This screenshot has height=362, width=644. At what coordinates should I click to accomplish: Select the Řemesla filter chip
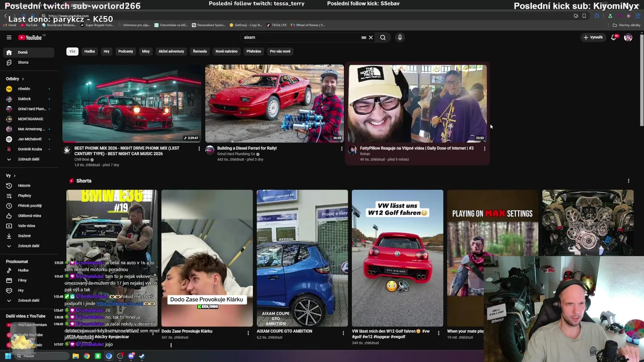(200, 51)
